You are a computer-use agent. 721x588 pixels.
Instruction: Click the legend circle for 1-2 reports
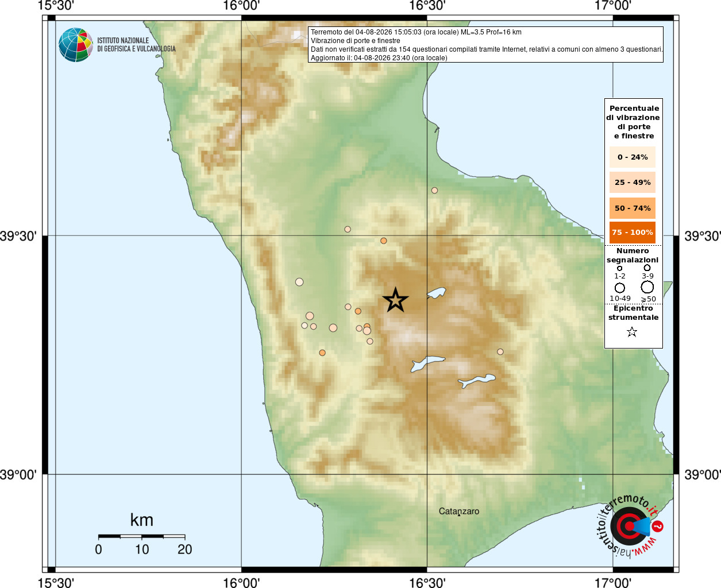619,268
